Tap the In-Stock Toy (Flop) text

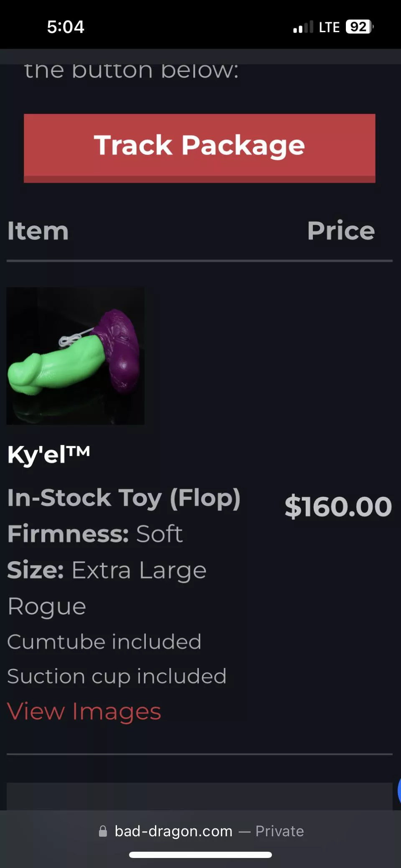[124, 498]
